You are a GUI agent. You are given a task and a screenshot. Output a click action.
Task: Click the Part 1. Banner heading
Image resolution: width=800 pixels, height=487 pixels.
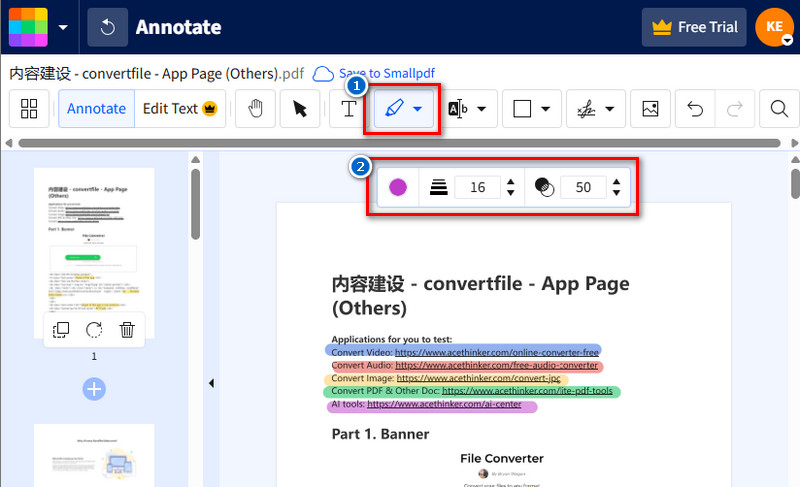(380, 434)
